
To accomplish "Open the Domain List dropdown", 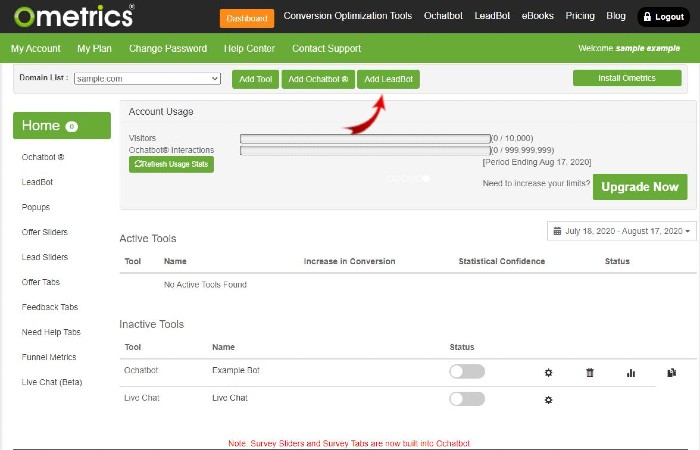I will (147, 79).
